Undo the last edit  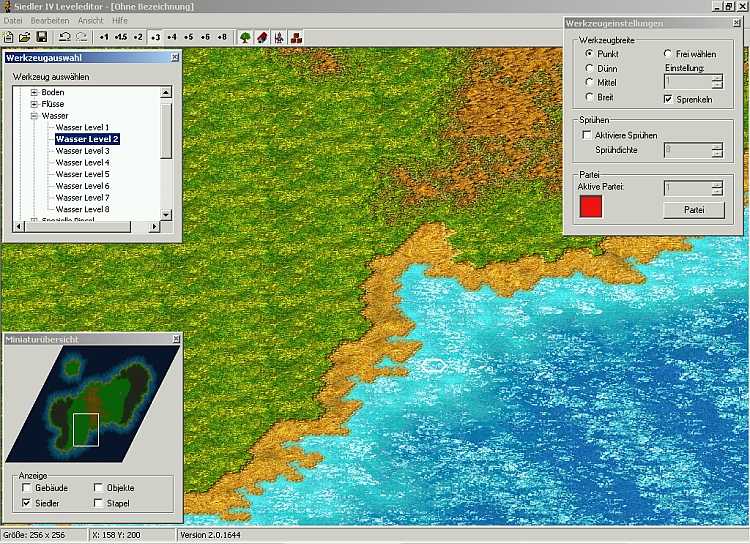[64, 37]
